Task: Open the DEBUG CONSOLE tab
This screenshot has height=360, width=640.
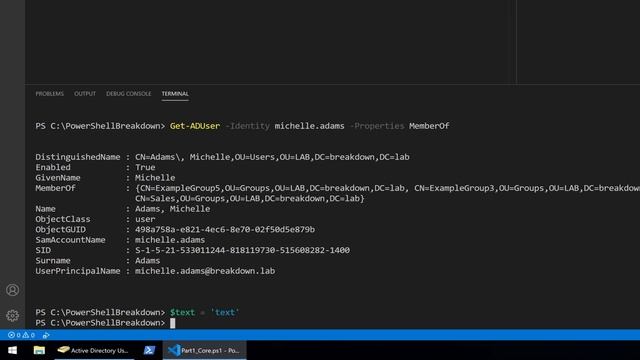Action: point(129,94)
